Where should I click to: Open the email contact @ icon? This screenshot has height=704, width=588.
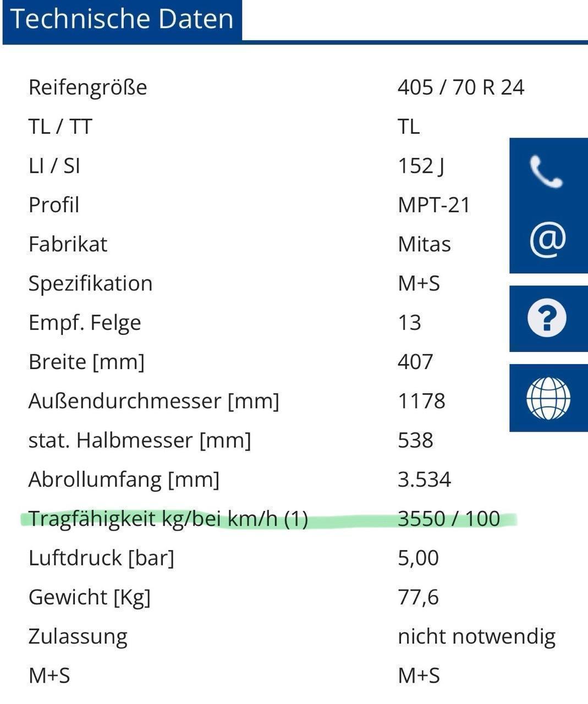pos(547,239)
